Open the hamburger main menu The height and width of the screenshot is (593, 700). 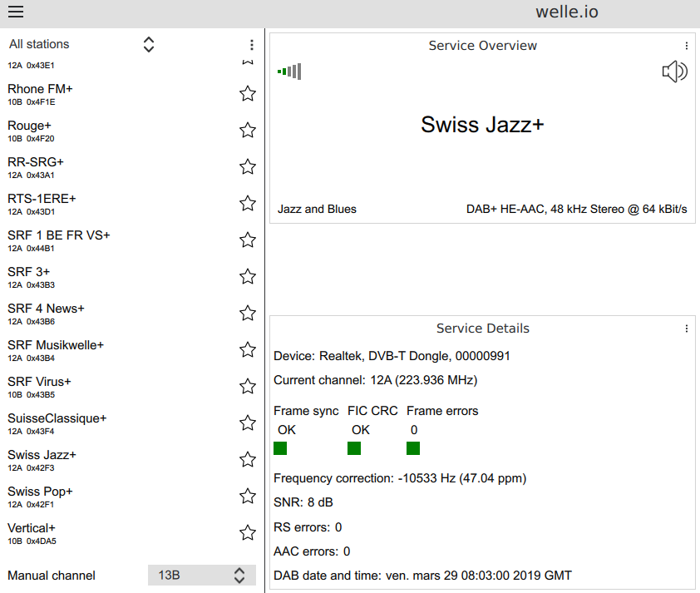[16, 12]
